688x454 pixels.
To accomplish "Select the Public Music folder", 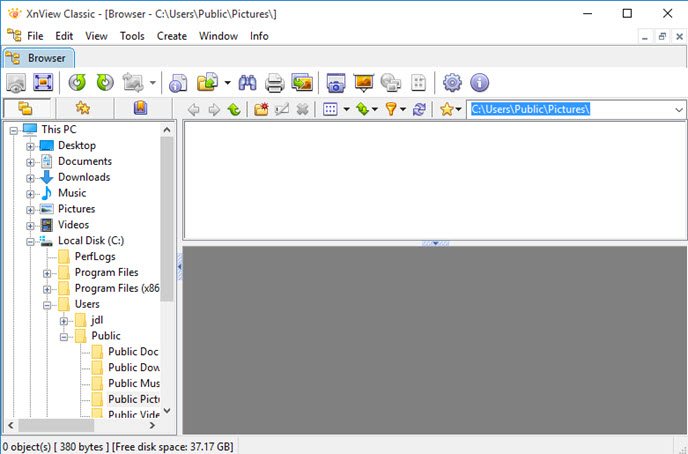I will point(134,383).
